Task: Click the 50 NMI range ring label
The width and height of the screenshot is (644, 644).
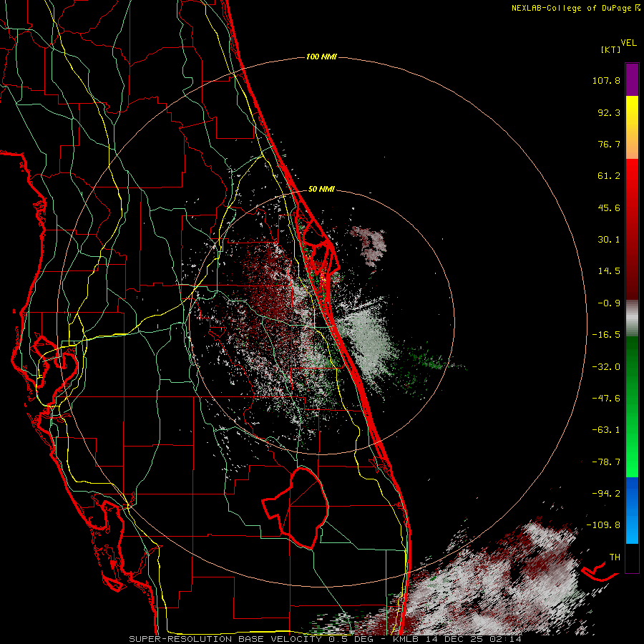Action: pyautogui.click(x=321, y=189)
